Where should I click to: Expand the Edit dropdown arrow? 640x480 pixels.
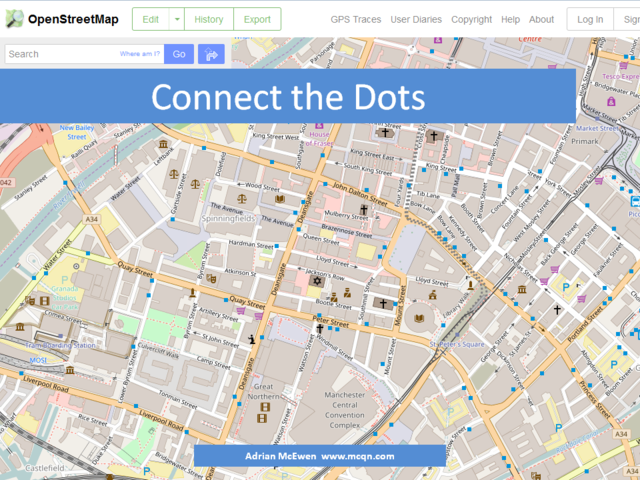[x=177, y=19]
